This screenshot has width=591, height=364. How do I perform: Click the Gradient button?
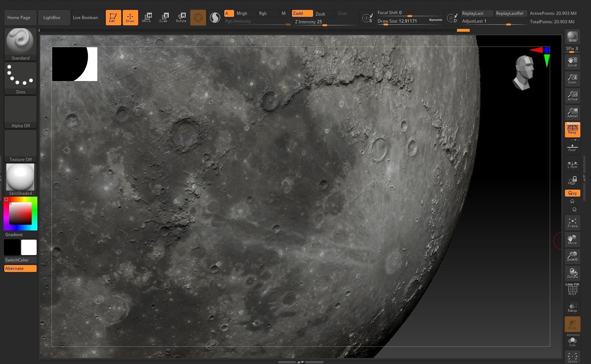click(x=20, y=235)
